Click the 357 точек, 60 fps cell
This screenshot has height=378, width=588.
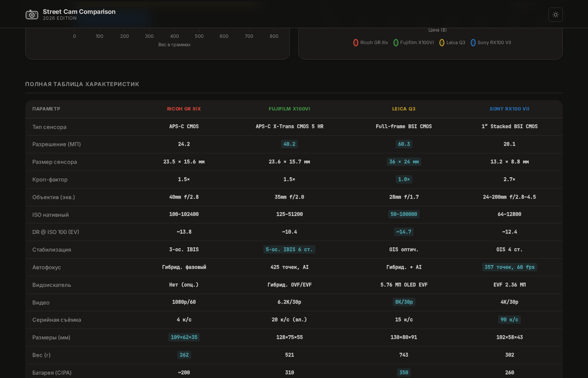coord(510,267)
